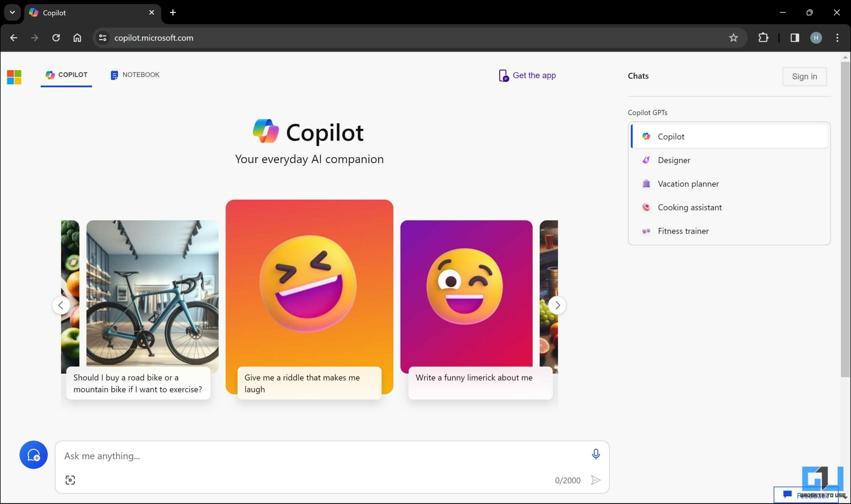The height and width of the screenshot is (504, 851).
Task: Select Fitness trainer GPT
Action: pos(729,231)
